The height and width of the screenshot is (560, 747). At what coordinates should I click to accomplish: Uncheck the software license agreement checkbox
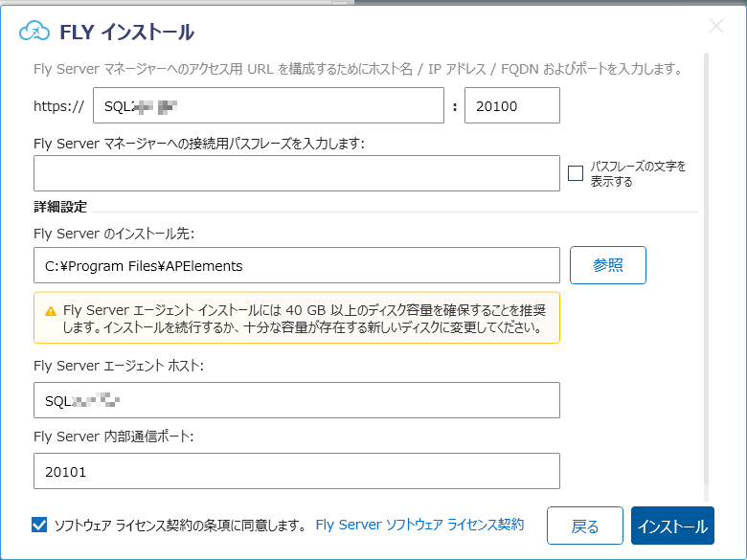coord(39,526)
